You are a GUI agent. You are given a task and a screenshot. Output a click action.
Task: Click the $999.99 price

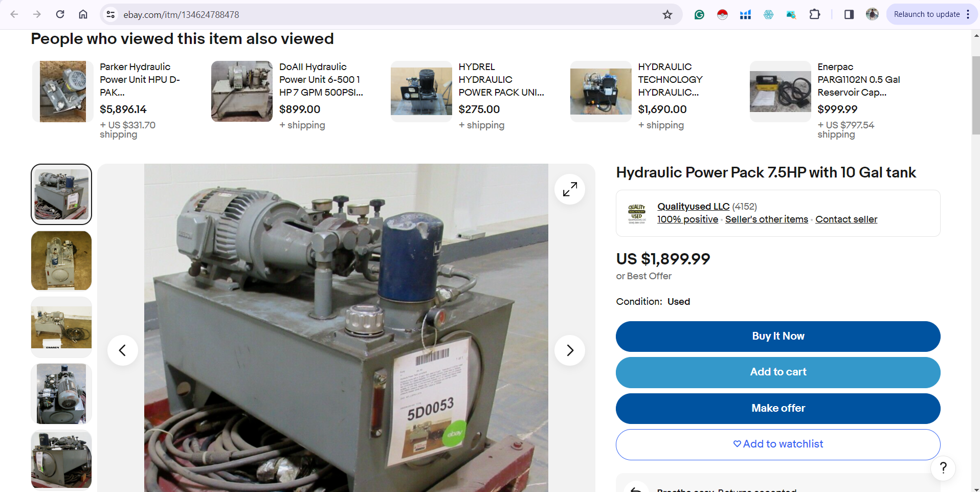(x=837, y=109)
